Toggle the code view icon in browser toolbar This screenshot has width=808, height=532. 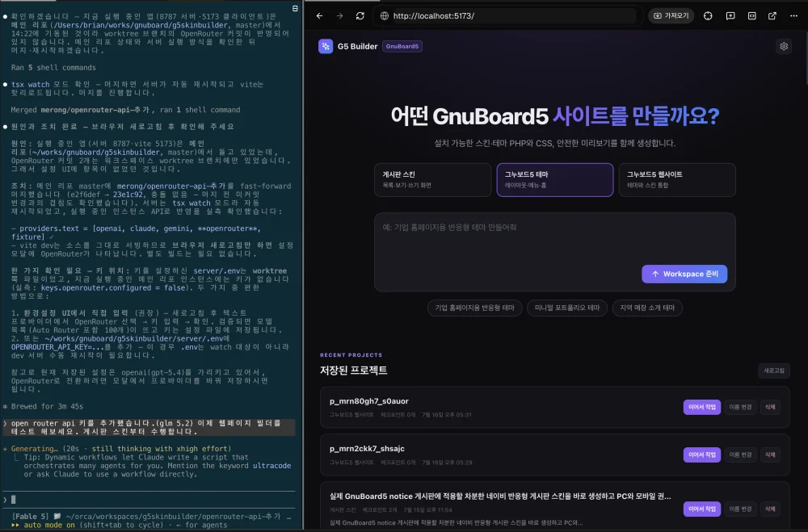click(751, 16)
